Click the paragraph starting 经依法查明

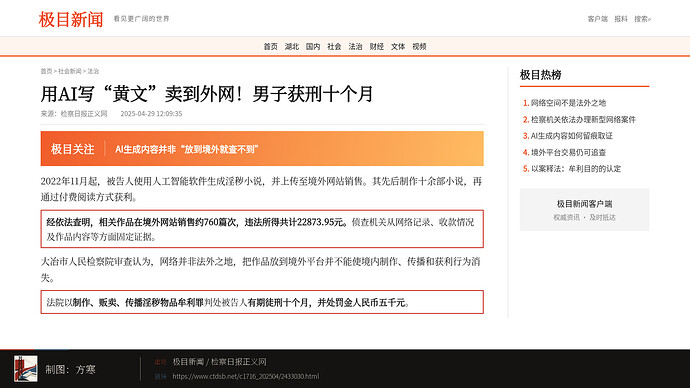pyautogui.click(x=262, y=229)
